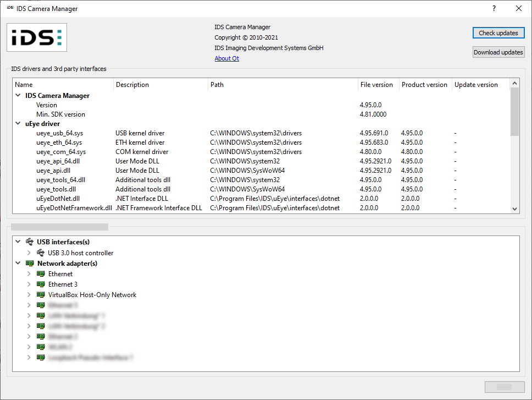532x400 pixels.
Task: Select the ueye_tools_64.dll row
Action: 261,179
